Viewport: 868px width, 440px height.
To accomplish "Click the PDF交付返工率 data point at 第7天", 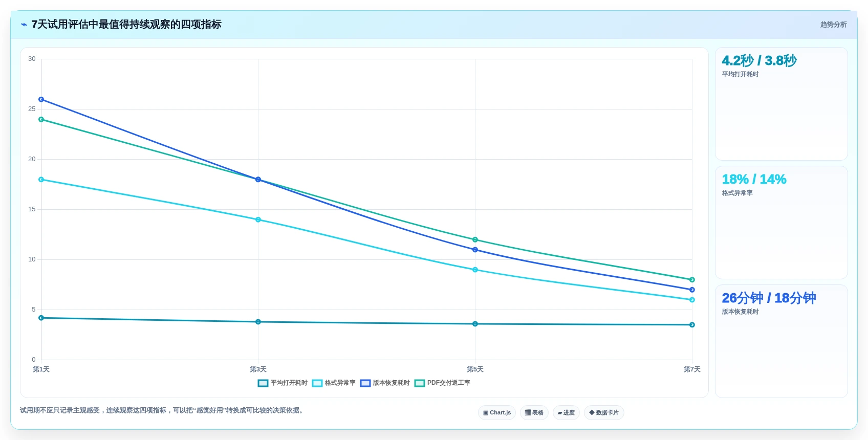I will tap(692, 280).
